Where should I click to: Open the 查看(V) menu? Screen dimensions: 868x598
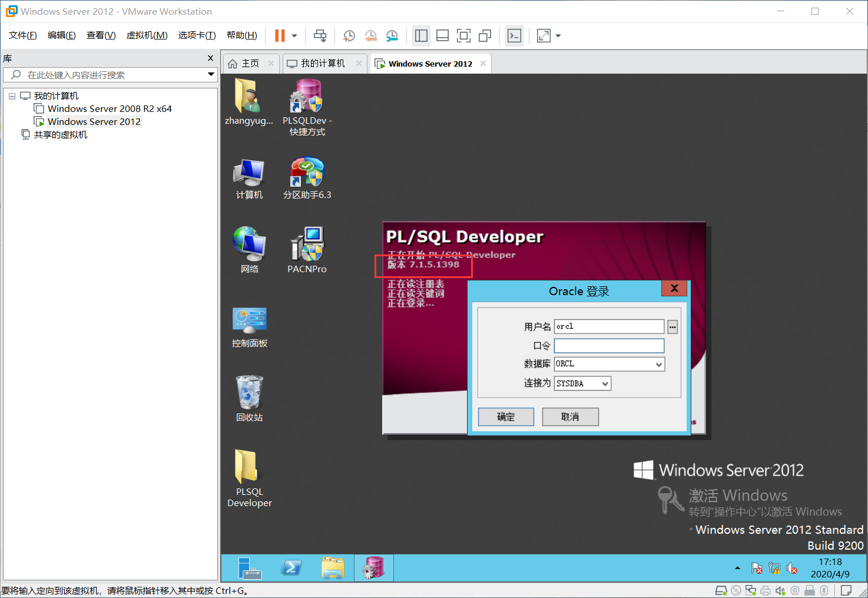point(101,35)
